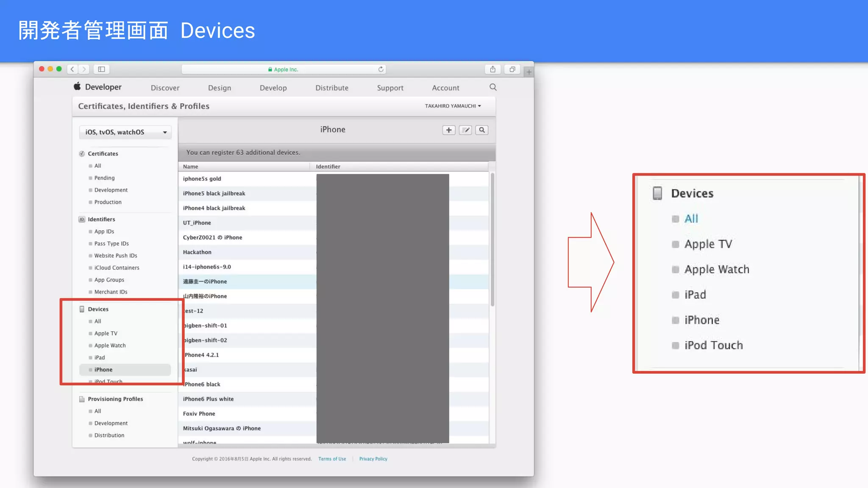The width and height of the screenshot is (868, 488).
Task: Click the Apple Developer site search icon
Action: pos(493,87)
